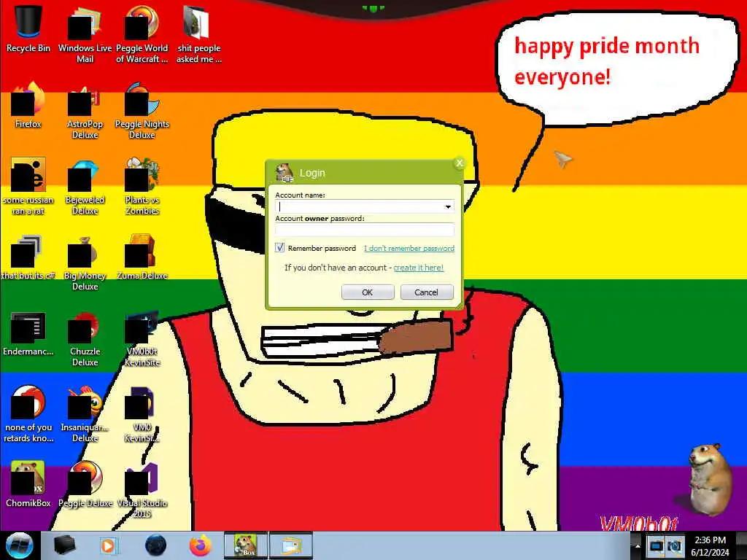The image size is (747, 560).
Task: Open Windows Media Player from taskbar
Action: 108,545
